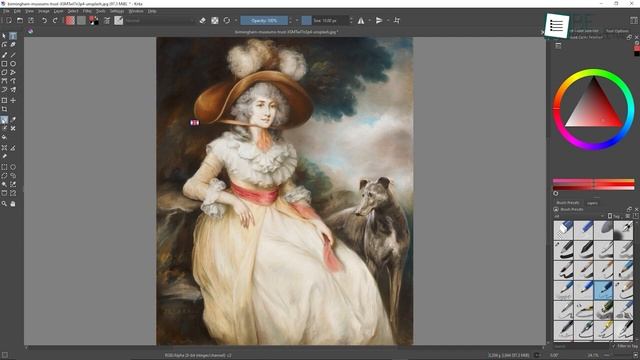Toggle eraser mode in the toolbar

coord(203,20)
